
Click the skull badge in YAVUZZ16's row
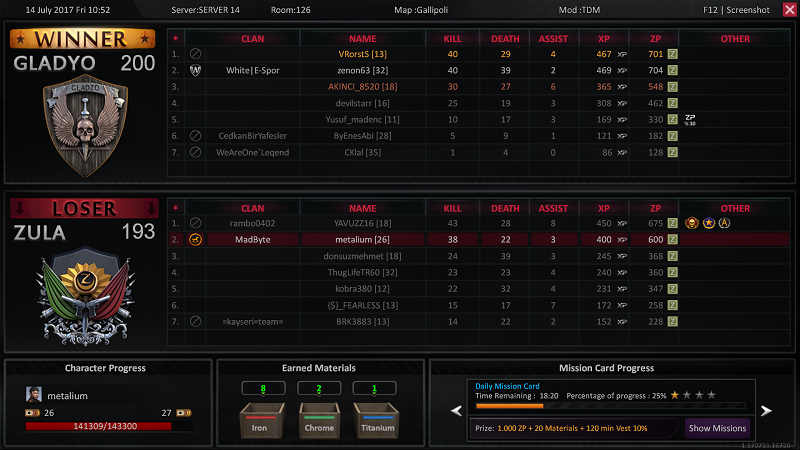tap(691, 223)
